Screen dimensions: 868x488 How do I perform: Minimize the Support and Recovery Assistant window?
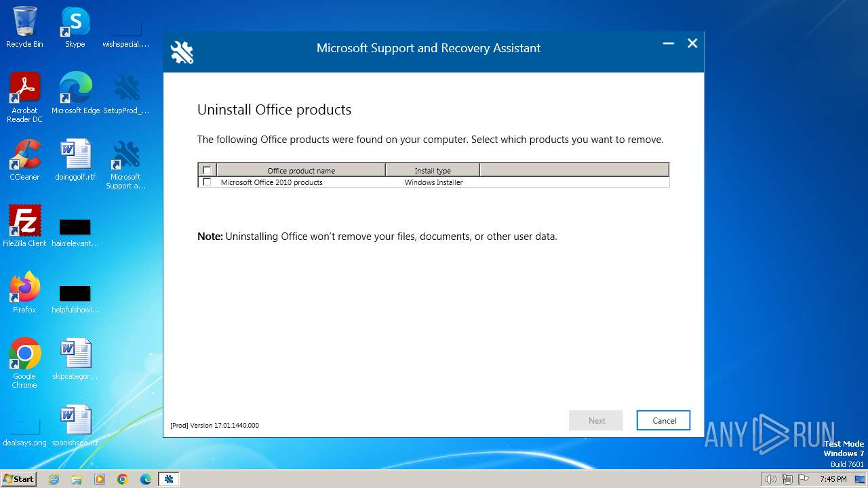668,43
